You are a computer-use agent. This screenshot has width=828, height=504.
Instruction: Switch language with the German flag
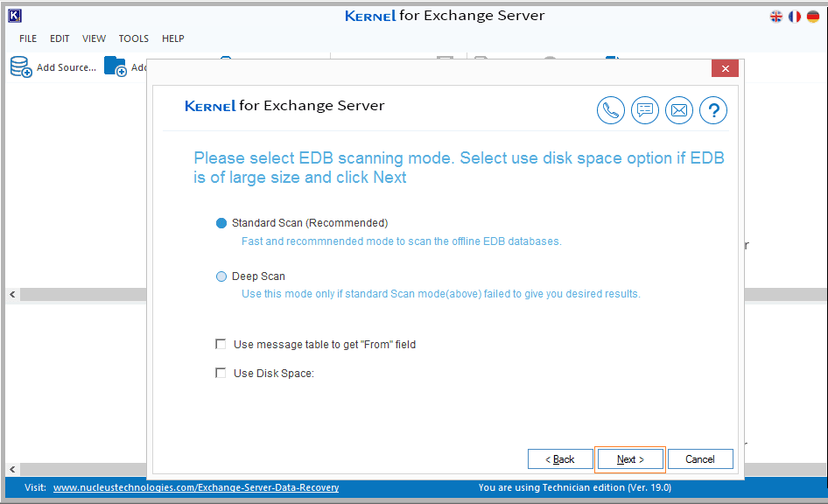point(813,17)
